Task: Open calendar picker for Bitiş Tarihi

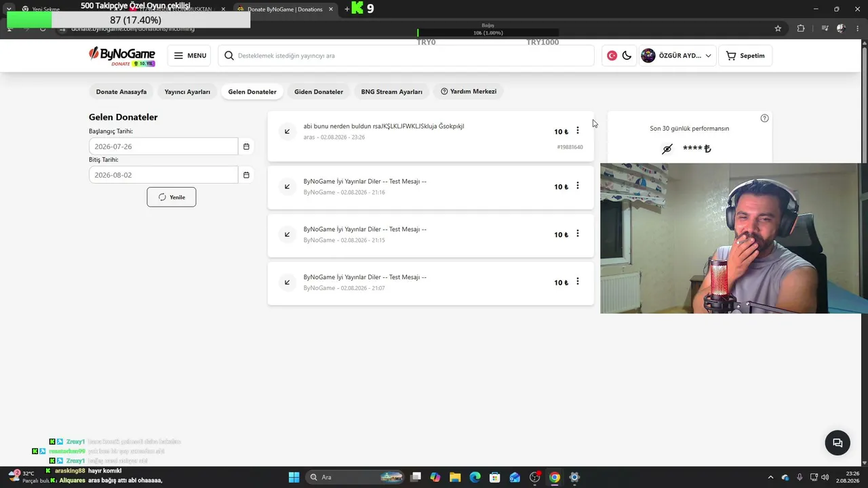Action: click(246, 175)
